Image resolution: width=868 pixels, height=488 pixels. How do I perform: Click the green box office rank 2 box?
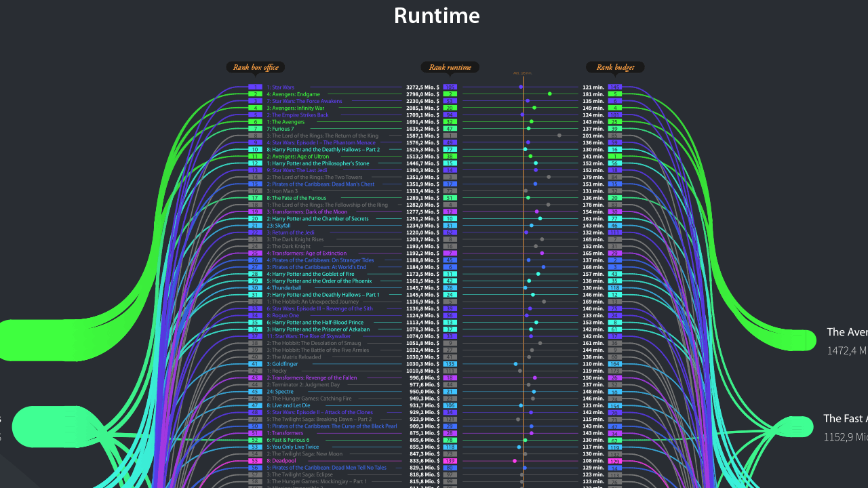(255, 94)
